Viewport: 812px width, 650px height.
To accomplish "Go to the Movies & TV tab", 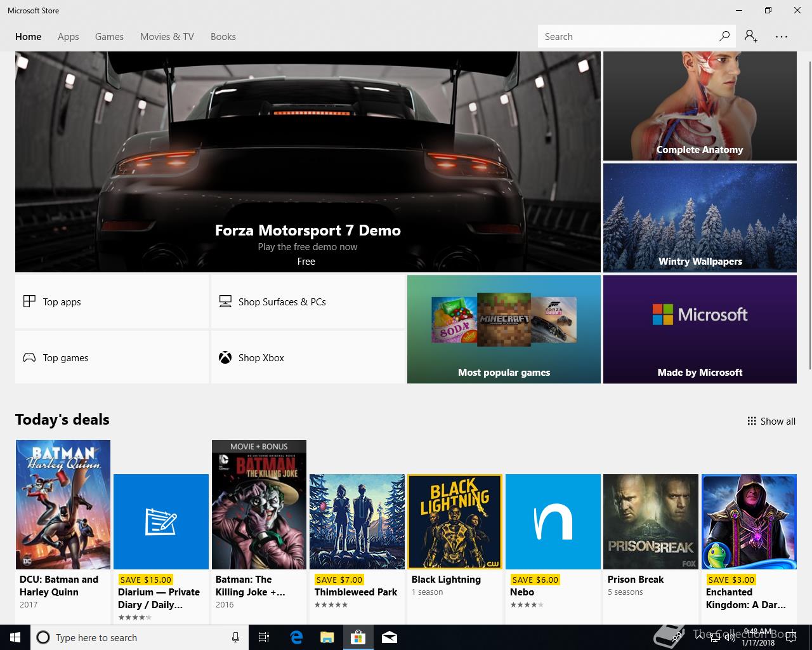I will point(167,37).
